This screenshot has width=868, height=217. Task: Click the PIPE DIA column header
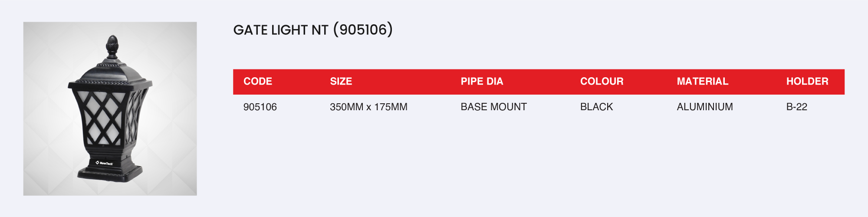[482, 82]
